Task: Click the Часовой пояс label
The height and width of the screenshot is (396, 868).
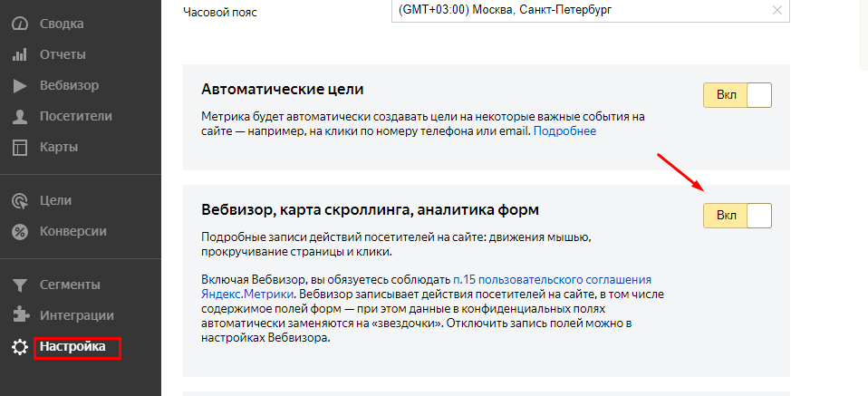Action: coord(220,12)
